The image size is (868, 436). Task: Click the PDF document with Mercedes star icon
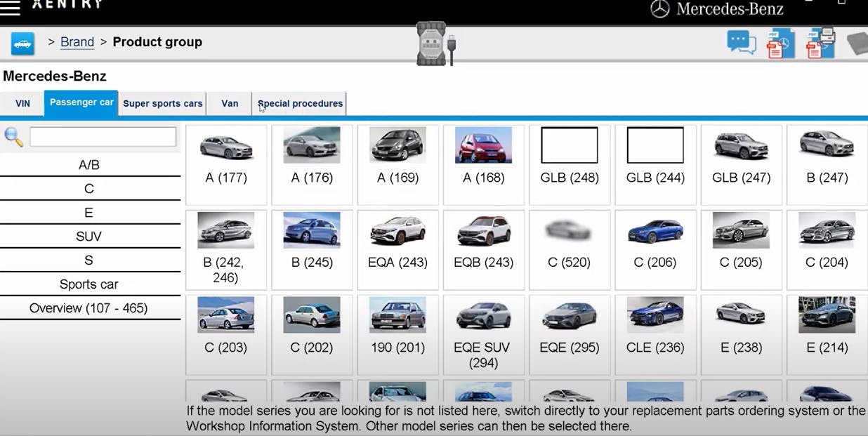pos(780,44)
